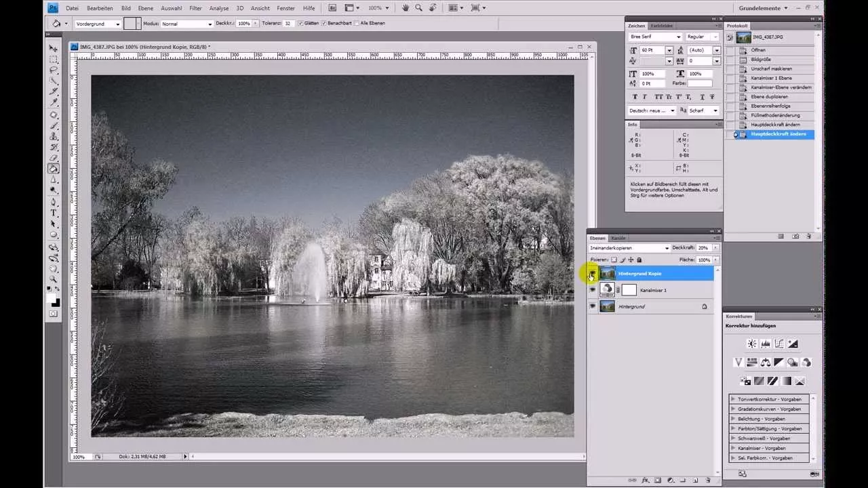Expand the Tonwertkorrektur - Vorgaben group
Screen dimensions: 868x488
766,399
